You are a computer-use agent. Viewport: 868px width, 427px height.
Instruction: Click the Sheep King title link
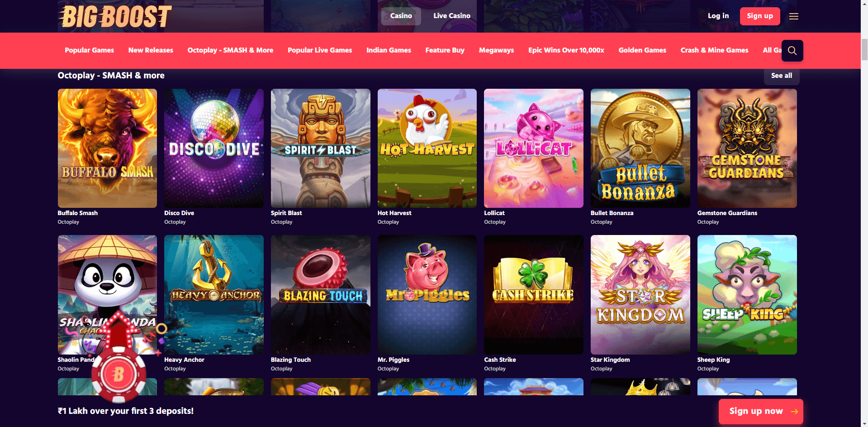[x=713, y=360]
